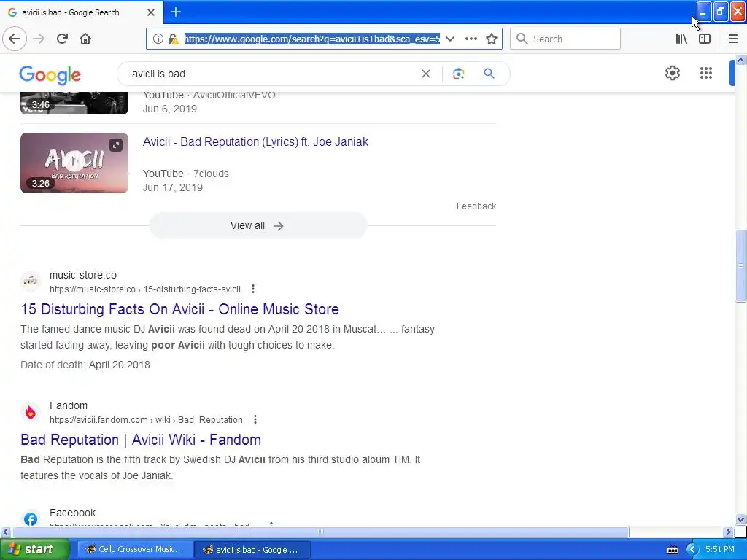747x560 pixels.
Task: Open a new browser tab
Action: [x=176, y=12]
